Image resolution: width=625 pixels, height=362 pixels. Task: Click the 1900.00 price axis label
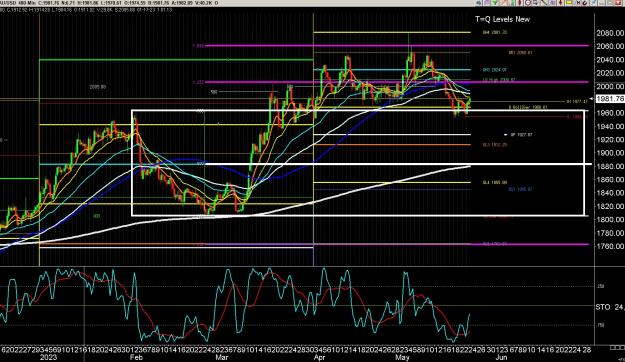pyautogui.click(x=610, y=153)
